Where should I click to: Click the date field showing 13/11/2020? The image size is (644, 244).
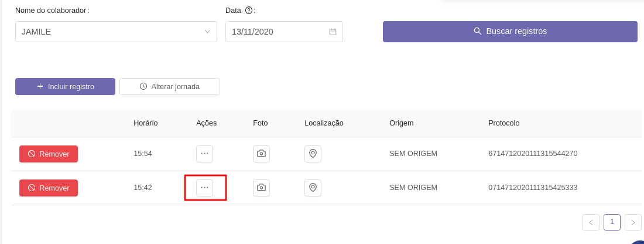[275, 32]
